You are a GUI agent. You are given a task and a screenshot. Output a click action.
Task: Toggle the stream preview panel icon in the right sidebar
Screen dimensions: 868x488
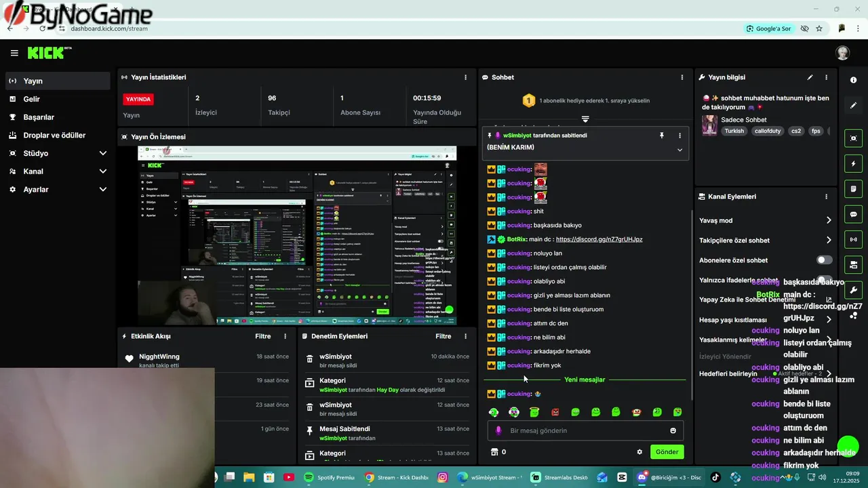(853, 138)
